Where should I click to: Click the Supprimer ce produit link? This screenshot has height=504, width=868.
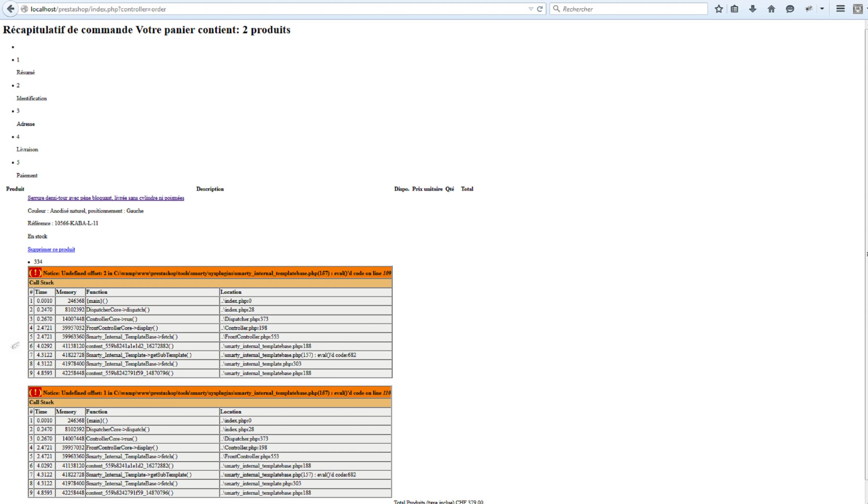[x=51, y=249]
